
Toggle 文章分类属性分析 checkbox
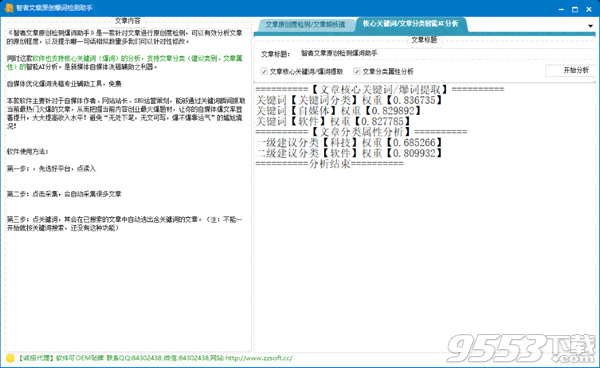[357, 71]
